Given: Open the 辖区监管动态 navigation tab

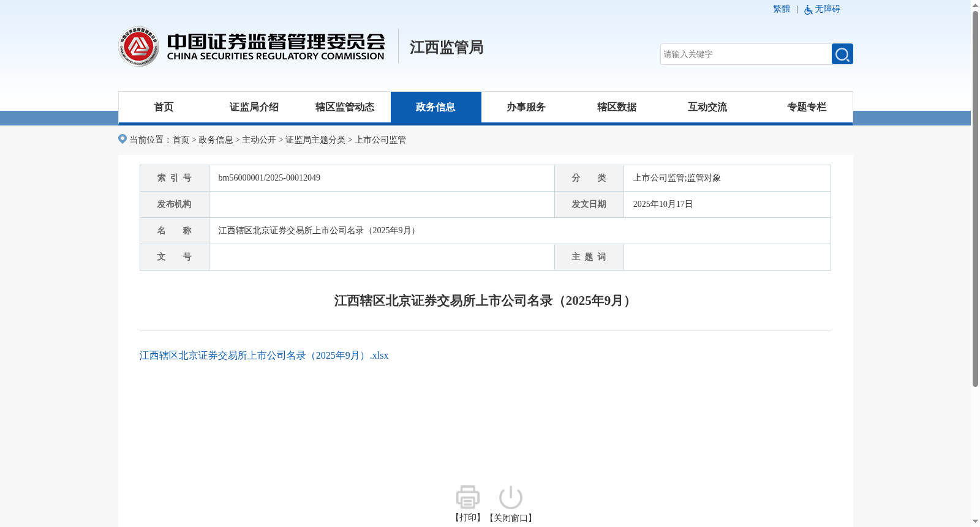Looking at the screenshot, I should pyautogui.click(x=345, y=107).
